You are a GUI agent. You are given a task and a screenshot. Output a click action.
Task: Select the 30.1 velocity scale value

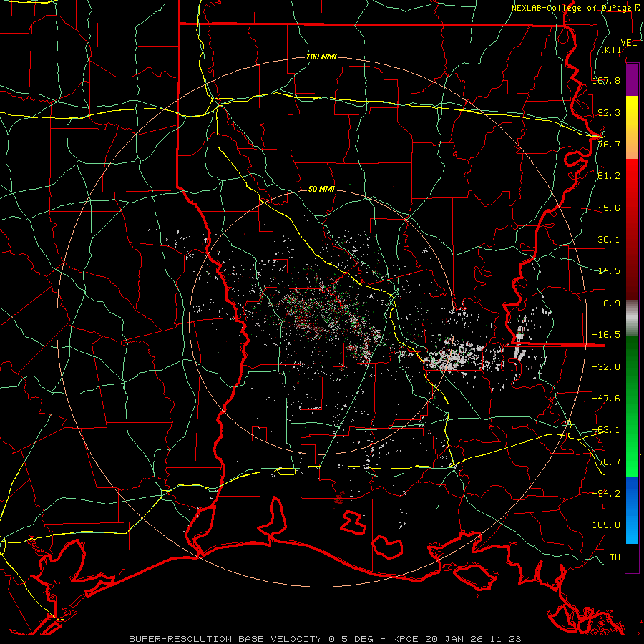[609, 240]
